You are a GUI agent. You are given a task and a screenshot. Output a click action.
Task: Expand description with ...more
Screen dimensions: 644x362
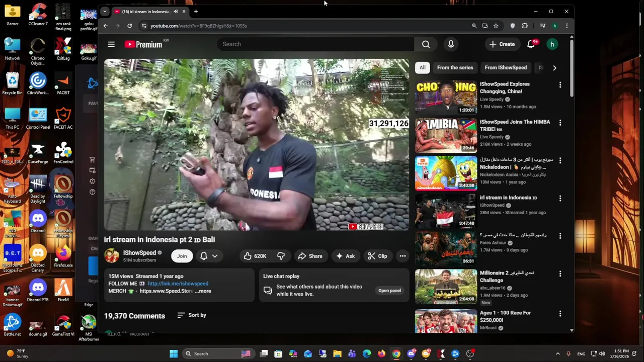pyautogui.click(x=203, y=291)
